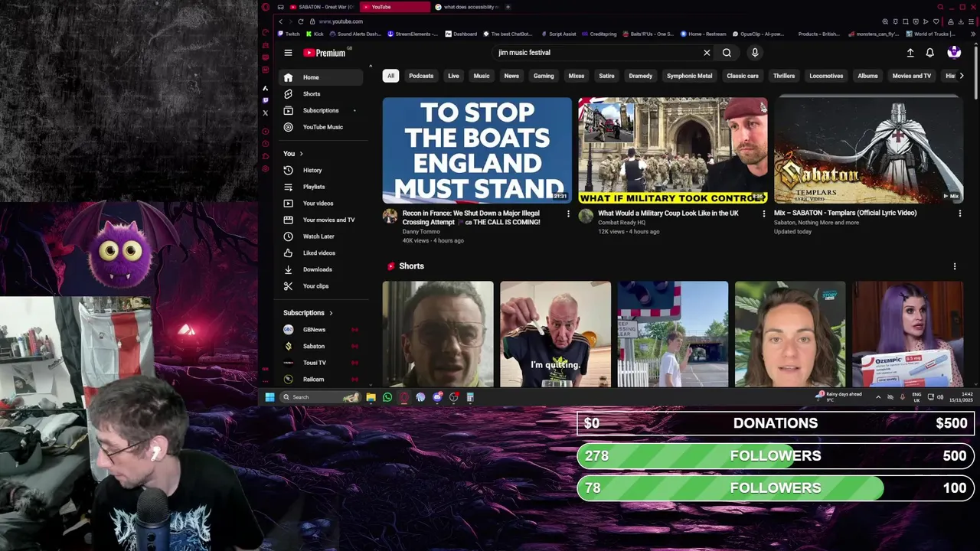
Task: Open Windows Start menu
Action: point(269,397)
